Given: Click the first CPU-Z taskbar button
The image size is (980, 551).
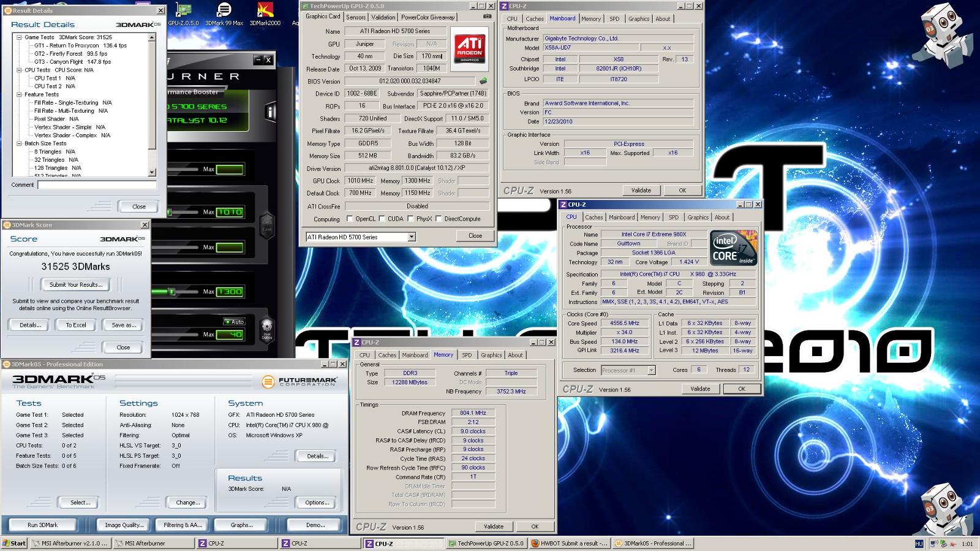Looking at the screenshot, I should (x=236, y=543).
